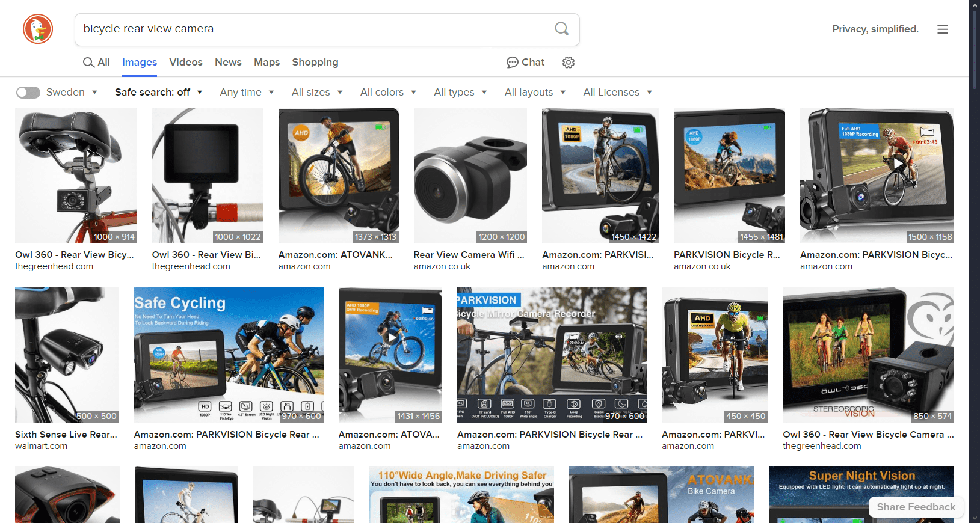The image size is (980, 523).
Task: Click the Privacy, simplified. link
Action: (875, 29)
